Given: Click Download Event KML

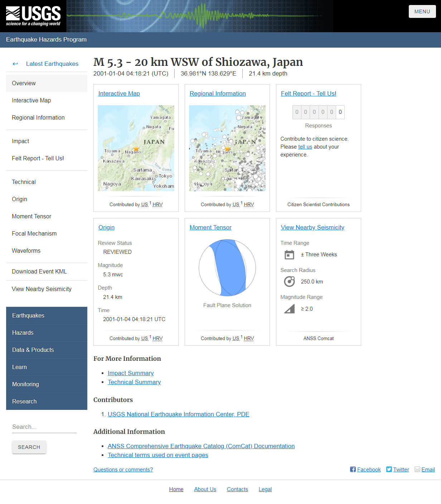Looking at the screenshot, I should (47, 271).
